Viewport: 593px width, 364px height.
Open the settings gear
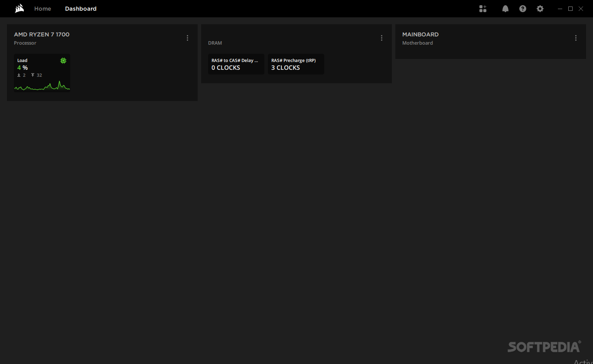tap(540, 9)
